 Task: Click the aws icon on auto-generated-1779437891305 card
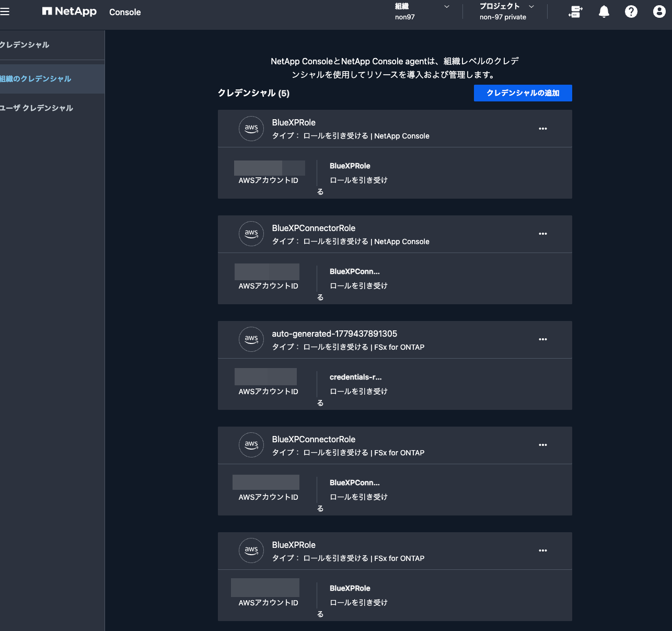click(x=251, y=339)
